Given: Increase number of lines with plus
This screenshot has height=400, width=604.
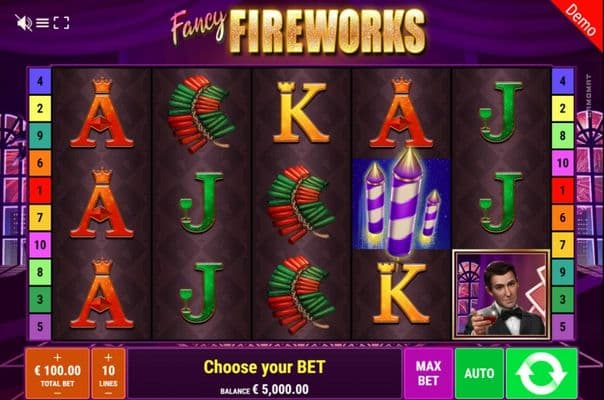Looking at the screenshot, I should pyautogui.click(x=108, y=357).
